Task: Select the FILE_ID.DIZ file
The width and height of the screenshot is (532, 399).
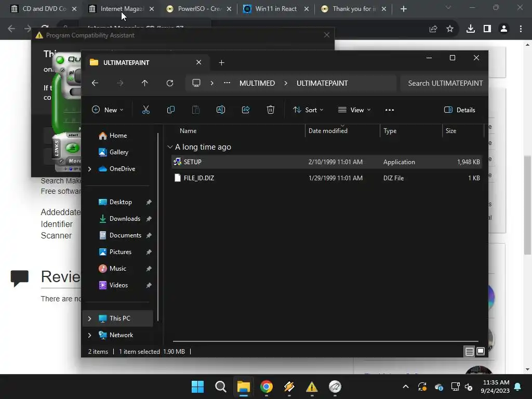Action: click(x=326, y=178)
